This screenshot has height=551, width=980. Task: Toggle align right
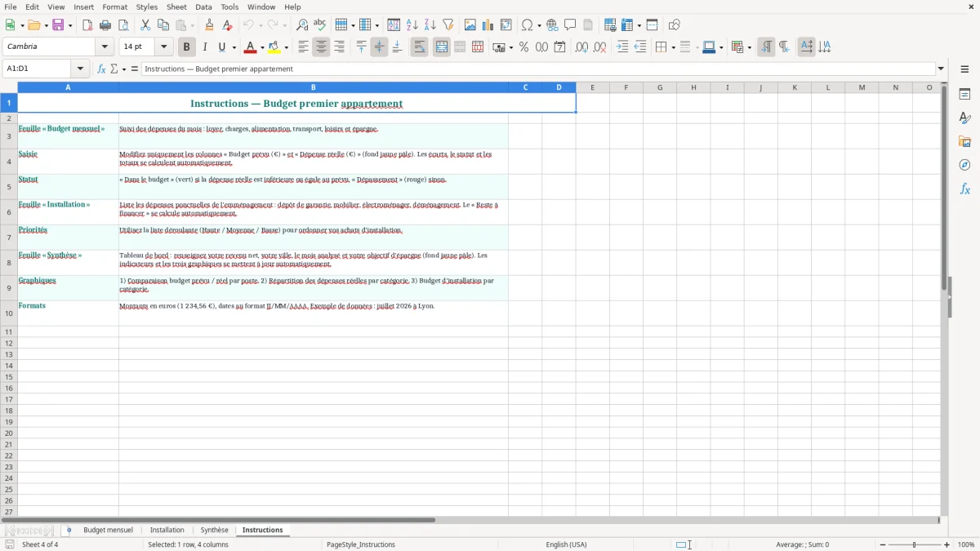[x=339, y=47]
